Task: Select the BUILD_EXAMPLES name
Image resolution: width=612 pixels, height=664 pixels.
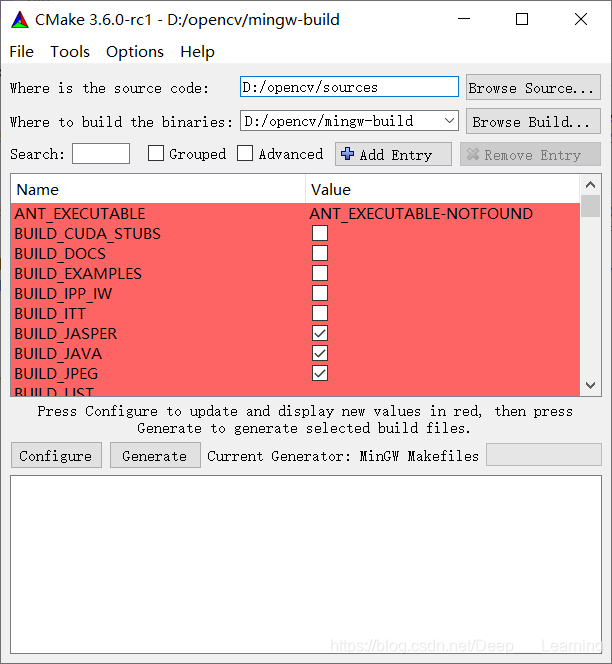Action: 78,274
